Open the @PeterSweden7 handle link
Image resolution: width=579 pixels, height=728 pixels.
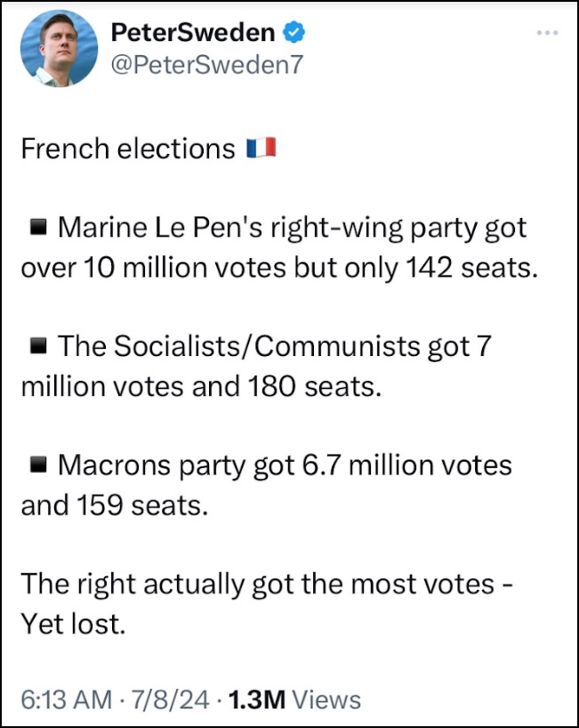tap(206, 64)
